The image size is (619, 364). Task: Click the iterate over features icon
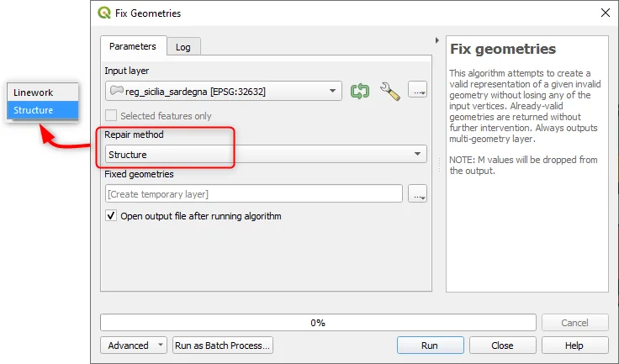pyautogui.click(x=360, y=91)
